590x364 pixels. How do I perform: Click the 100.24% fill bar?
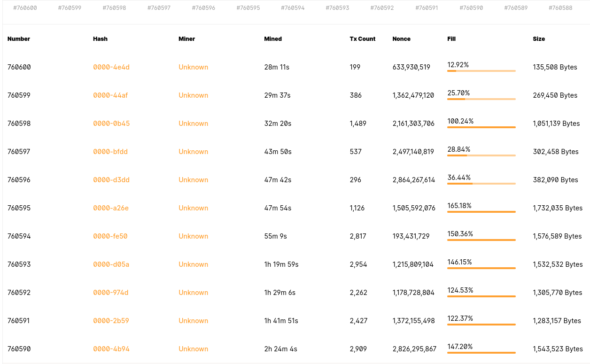click(481, 127)
